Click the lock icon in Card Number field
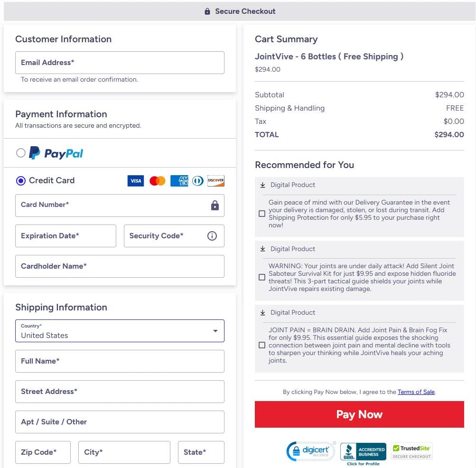 pyautogui.click(x=215, y=206)
